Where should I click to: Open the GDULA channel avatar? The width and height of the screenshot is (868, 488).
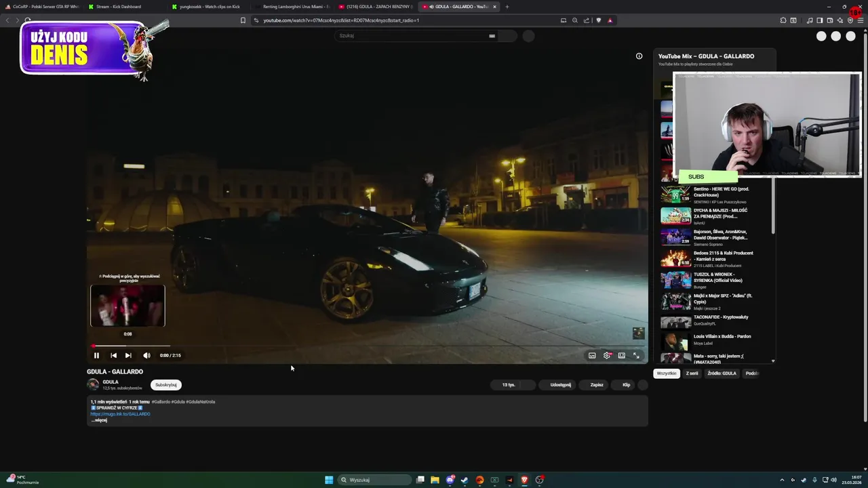(93, 384)
